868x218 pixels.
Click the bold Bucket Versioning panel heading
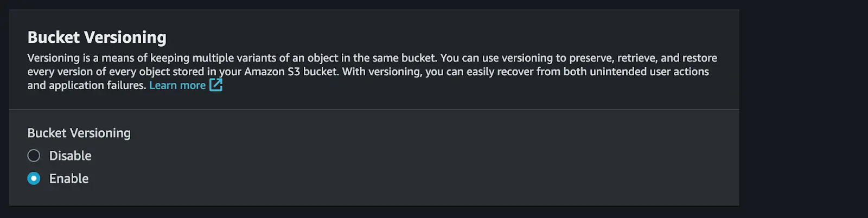[97, 37]
